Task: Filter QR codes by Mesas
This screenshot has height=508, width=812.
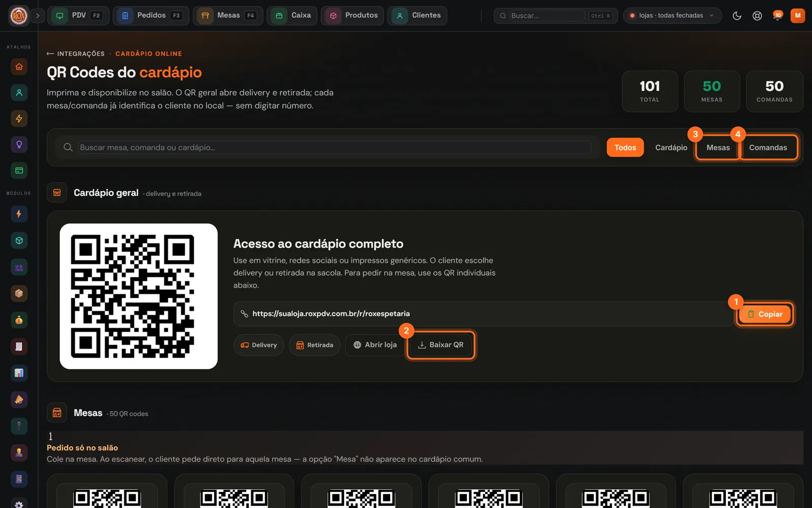Action: tap(718, 147)
